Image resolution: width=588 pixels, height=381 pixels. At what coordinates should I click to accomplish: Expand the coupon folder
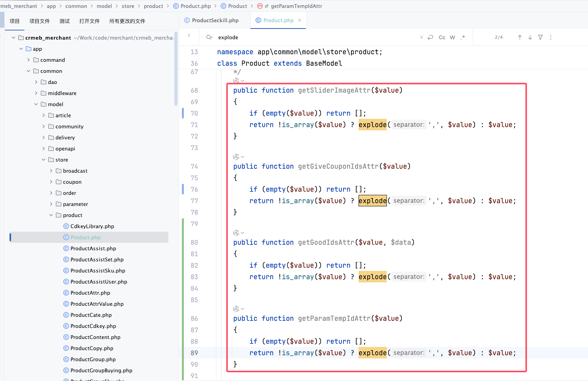[x=51, y=182]
